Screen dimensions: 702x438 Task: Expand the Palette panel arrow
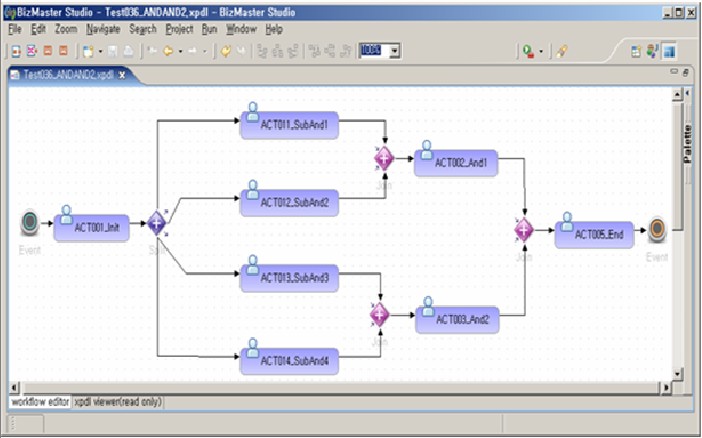point(688,93)
